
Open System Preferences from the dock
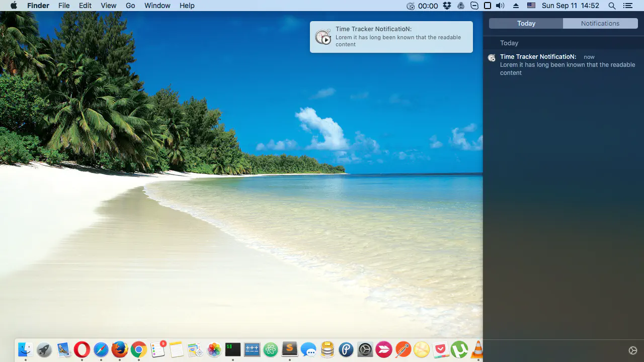tap(365, 349)
